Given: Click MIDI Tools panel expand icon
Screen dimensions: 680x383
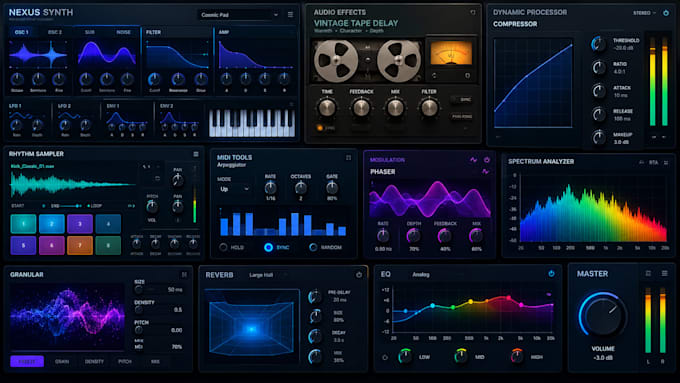Looking at the screenshot, I should (x=348, y=158).
